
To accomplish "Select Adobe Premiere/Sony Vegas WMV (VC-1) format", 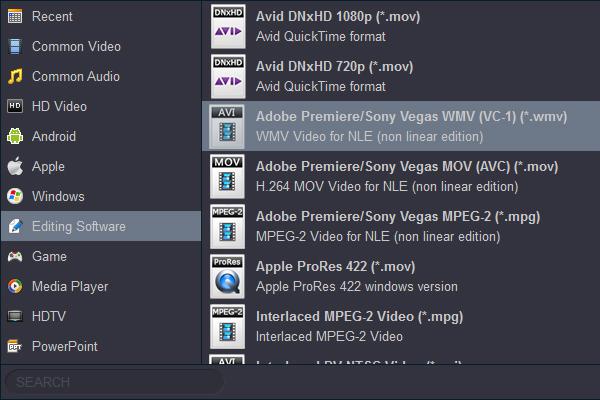I will (x=401, y=126).
